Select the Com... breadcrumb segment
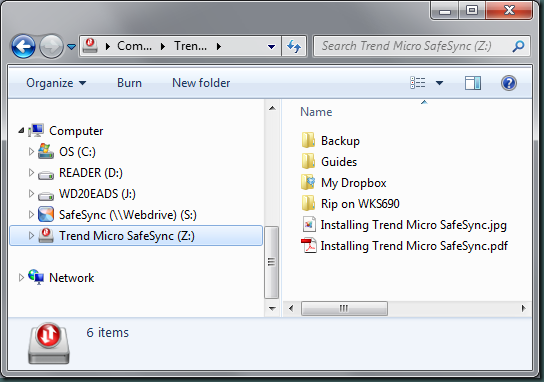Screen dimensions: 544x382 (x=134, y=46)
